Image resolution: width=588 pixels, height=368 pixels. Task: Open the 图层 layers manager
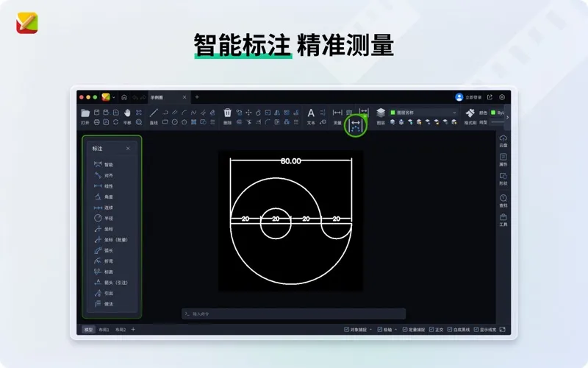(x=381, y=113)
